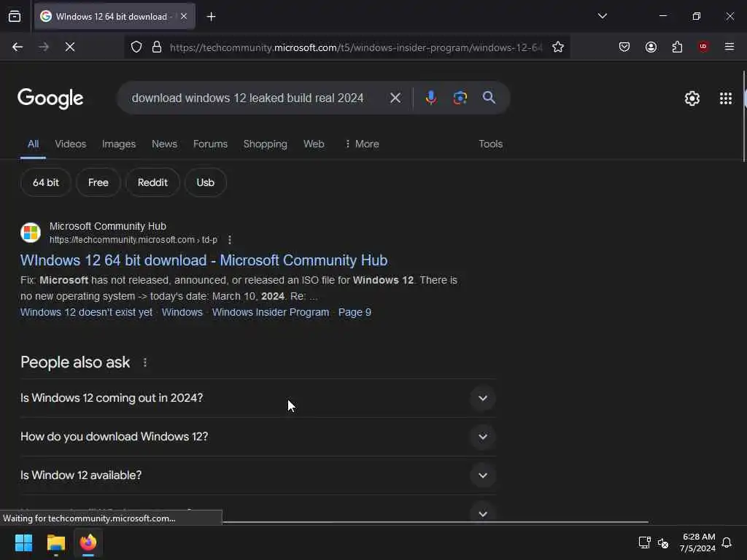Open Firefox application hamburger menu

729,47
